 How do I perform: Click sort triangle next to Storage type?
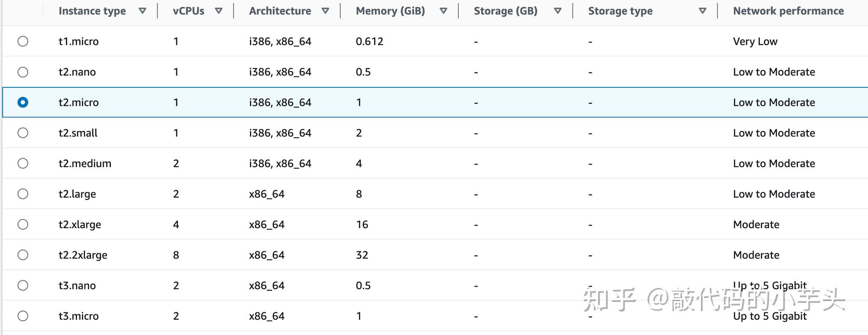(703, 11)
